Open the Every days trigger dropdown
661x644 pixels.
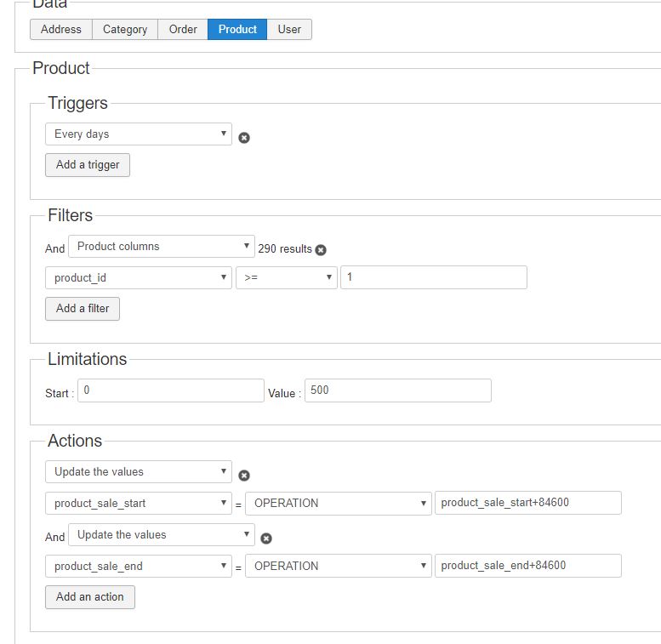[x=138, y=134]
